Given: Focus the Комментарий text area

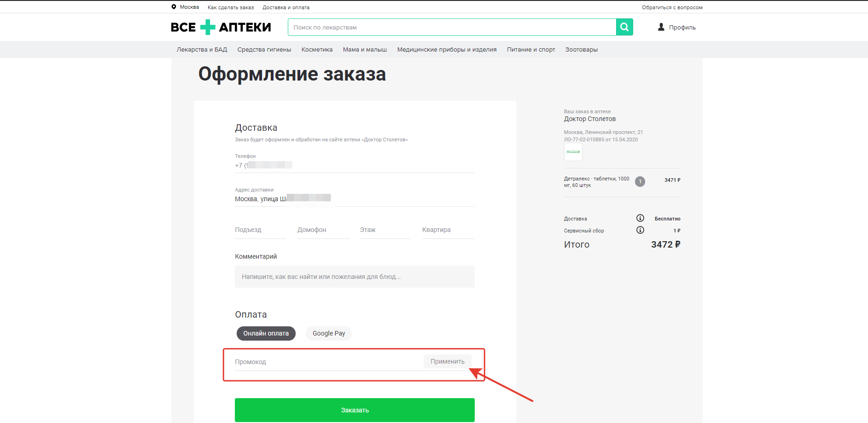Looking at the screenshot, I should pos(355,277).
